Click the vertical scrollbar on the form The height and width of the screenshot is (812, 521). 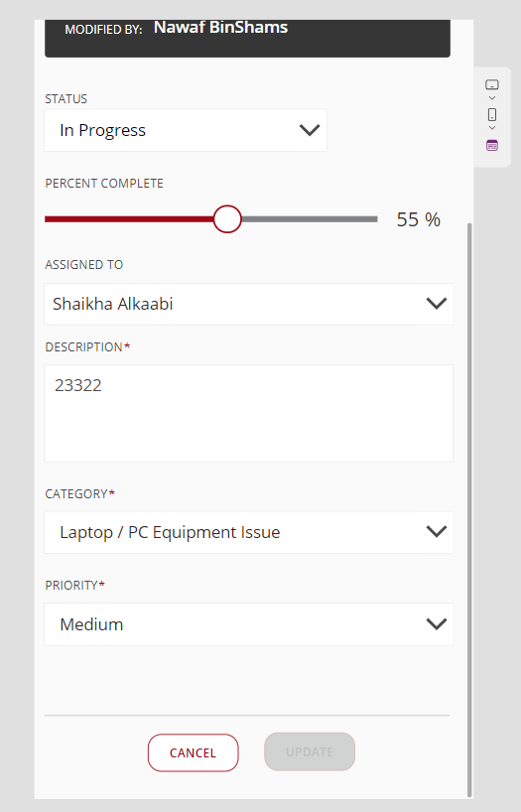point(469,510)
